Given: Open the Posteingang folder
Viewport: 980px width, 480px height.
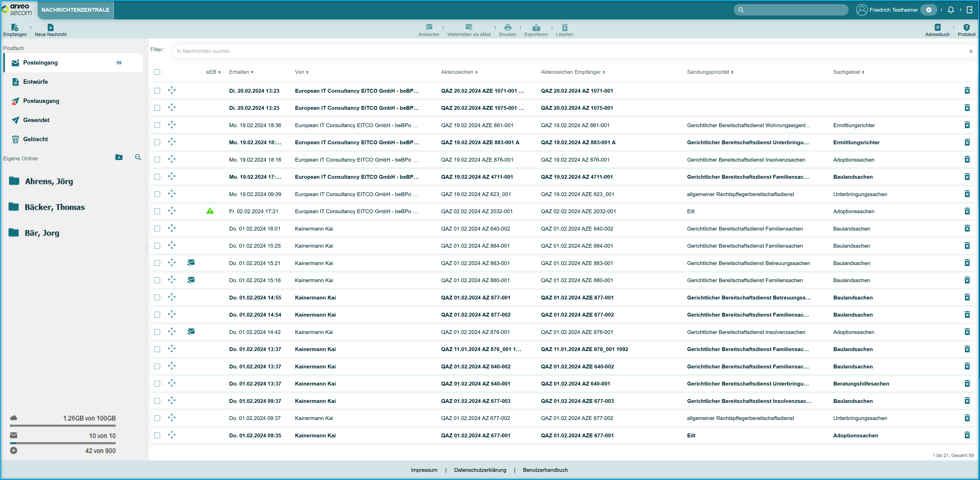Looking at the screenshot, I should point(73,63).
